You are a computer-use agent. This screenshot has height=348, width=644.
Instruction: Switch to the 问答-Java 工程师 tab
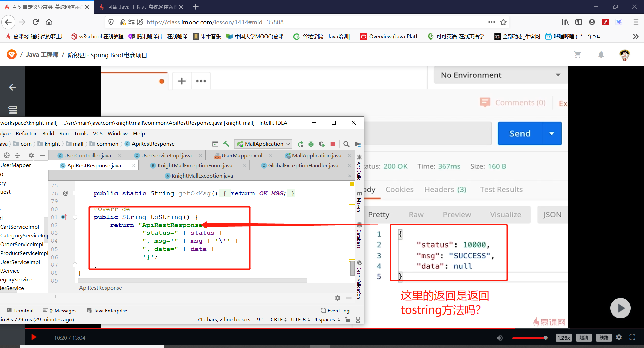pyautogui.click(x=141, y=7)
